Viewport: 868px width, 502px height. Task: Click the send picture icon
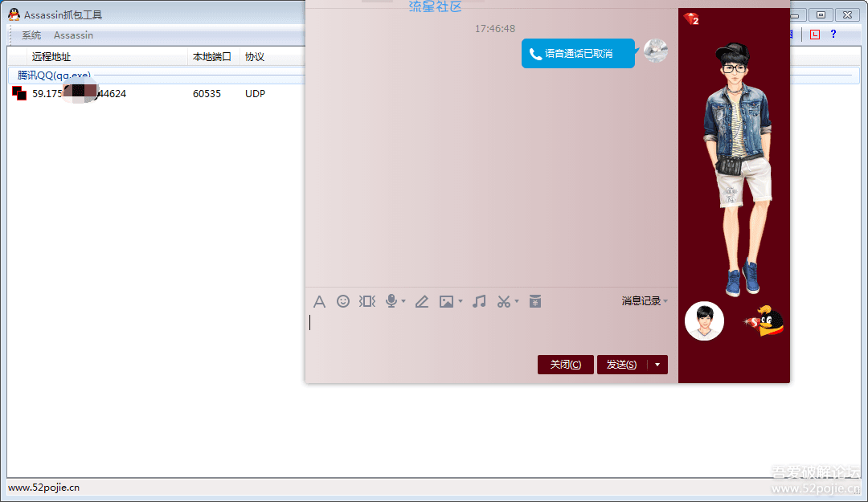[x=447, y=301]
